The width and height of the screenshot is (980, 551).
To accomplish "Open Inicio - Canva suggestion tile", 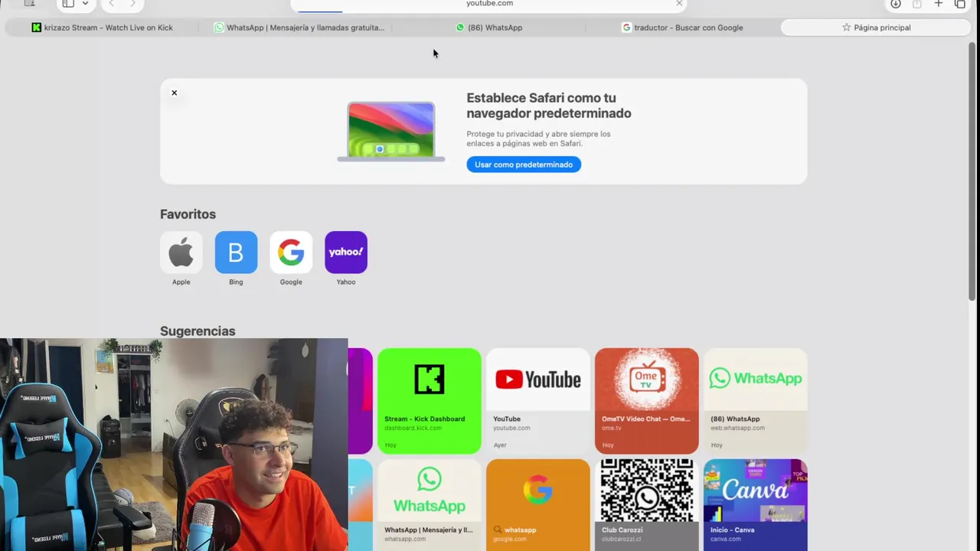I will (756, 505).
